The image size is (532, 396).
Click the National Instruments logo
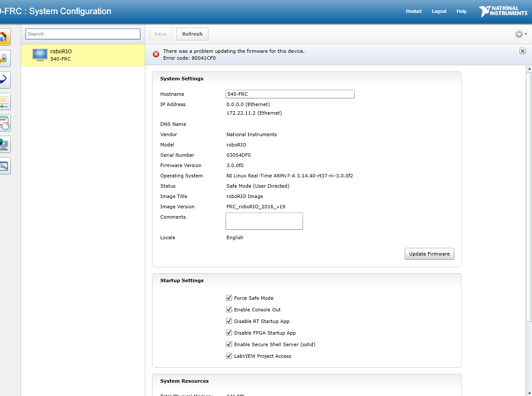pos(503,12)
